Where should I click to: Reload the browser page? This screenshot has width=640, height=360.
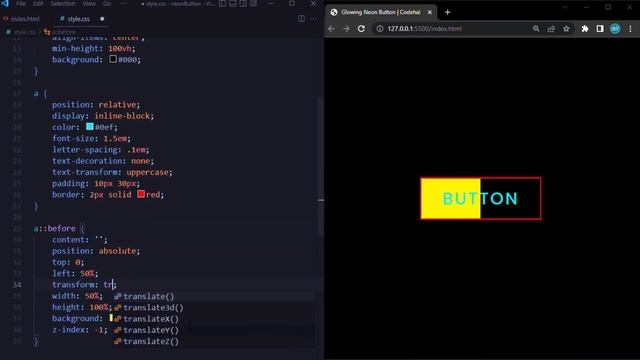coord(361,29)
